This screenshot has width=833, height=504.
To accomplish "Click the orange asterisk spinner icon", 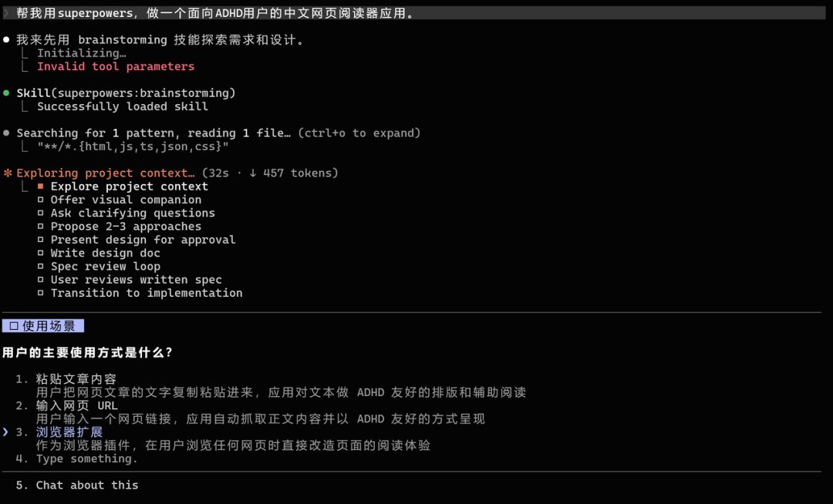I will 8,173.
